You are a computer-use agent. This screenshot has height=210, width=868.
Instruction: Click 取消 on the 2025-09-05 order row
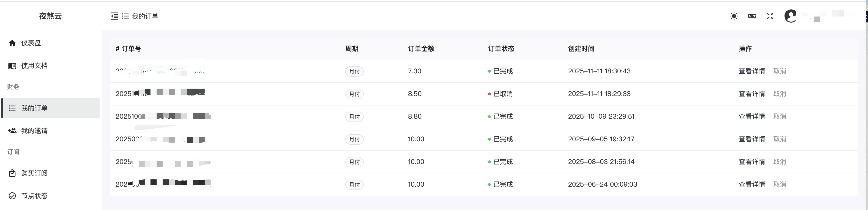coord(779,139)
